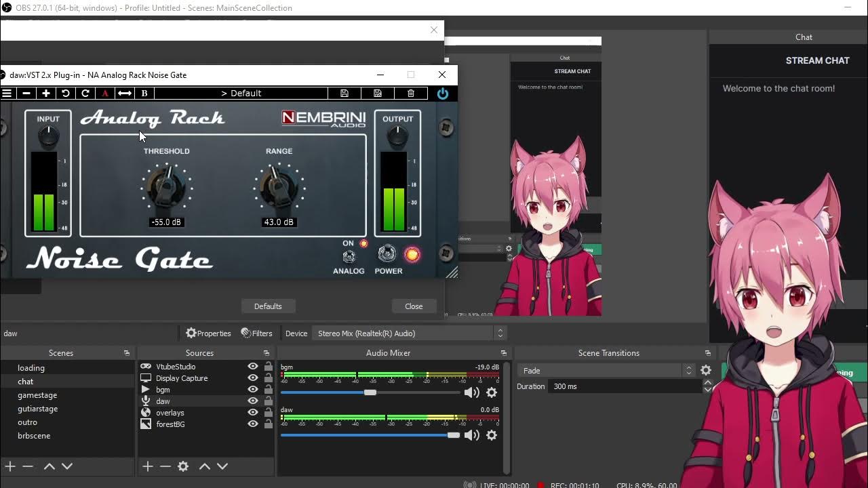The height and width of the screenshot is (488, 868).
Task: Flip the POWER toggle switch
Action: tap(387, 253)
